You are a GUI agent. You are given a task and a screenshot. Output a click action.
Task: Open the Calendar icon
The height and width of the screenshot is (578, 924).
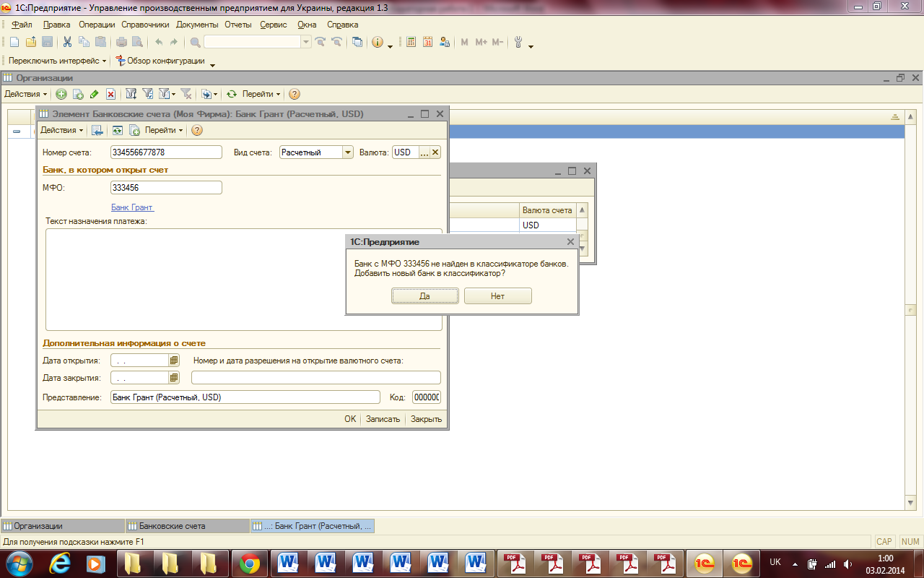[x=428, y=42]
